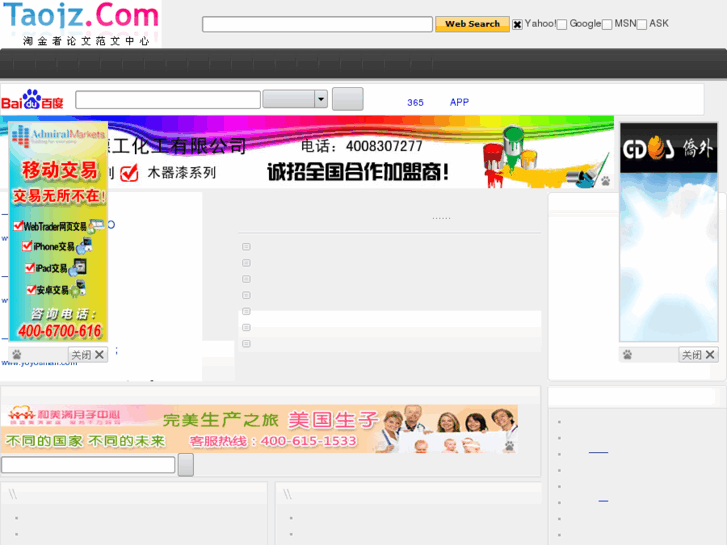Open the US childbirth maternity banner

[x=259, y=429]
